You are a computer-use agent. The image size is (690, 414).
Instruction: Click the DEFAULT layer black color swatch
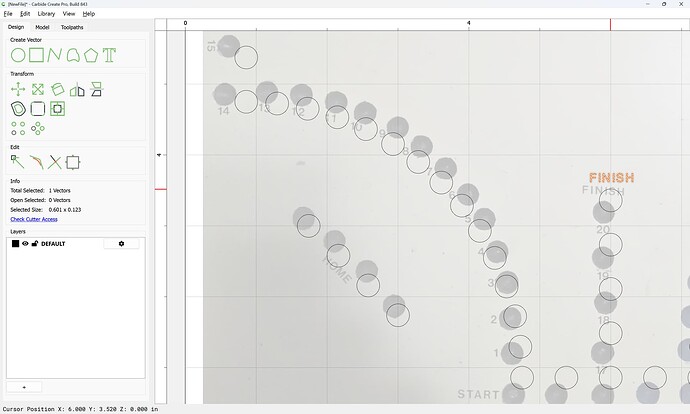(x=15, y=244)
